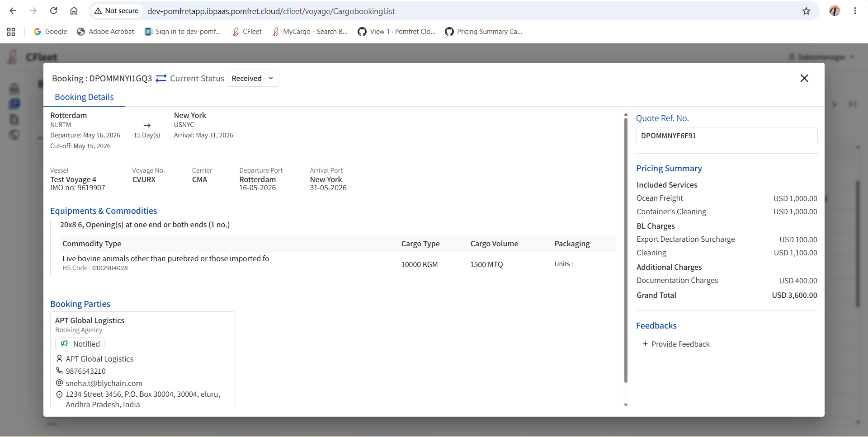Open the Google bookmark
The image size is (868, 437).
[50, 32]
